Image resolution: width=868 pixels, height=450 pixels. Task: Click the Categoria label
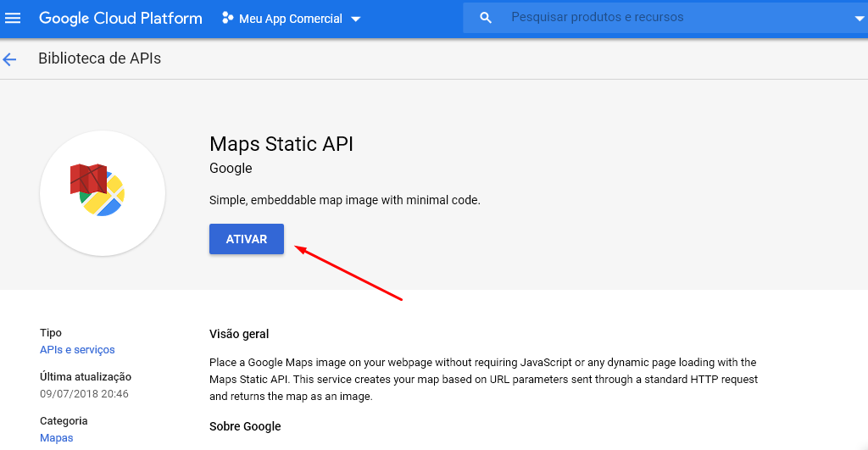pos(64,420)
